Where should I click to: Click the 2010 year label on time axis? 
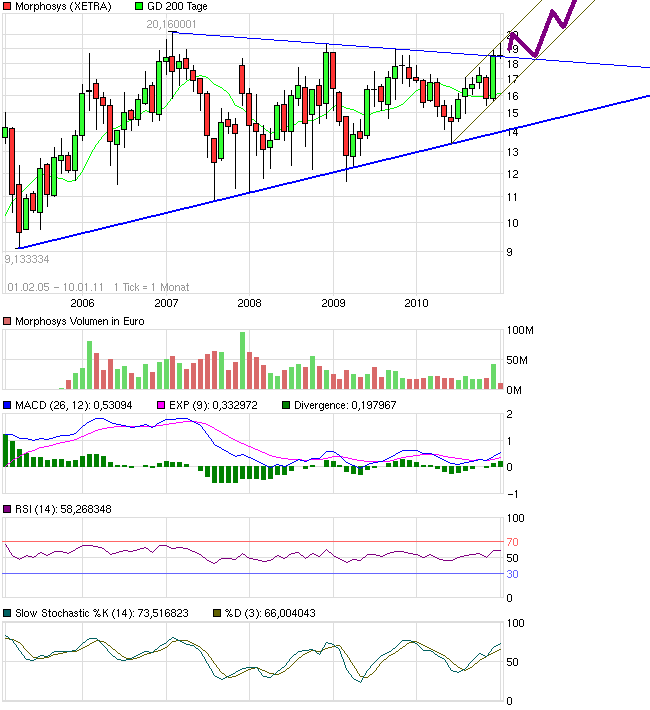click(416, 302)
